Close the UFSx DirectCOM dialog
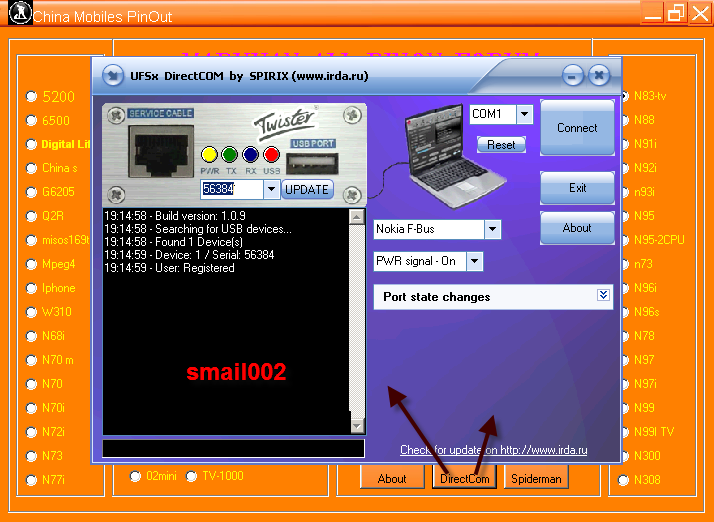714x522 pixels. (599, 75)
